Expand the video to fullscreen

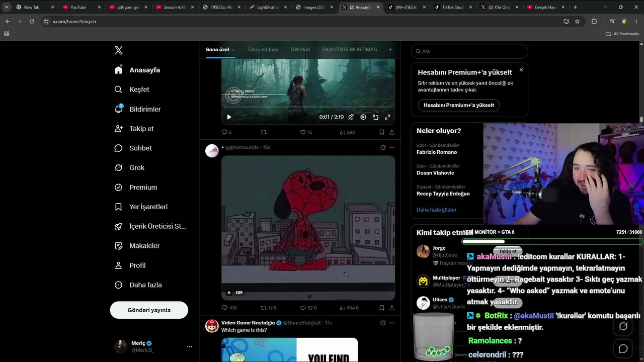point(387,117)
